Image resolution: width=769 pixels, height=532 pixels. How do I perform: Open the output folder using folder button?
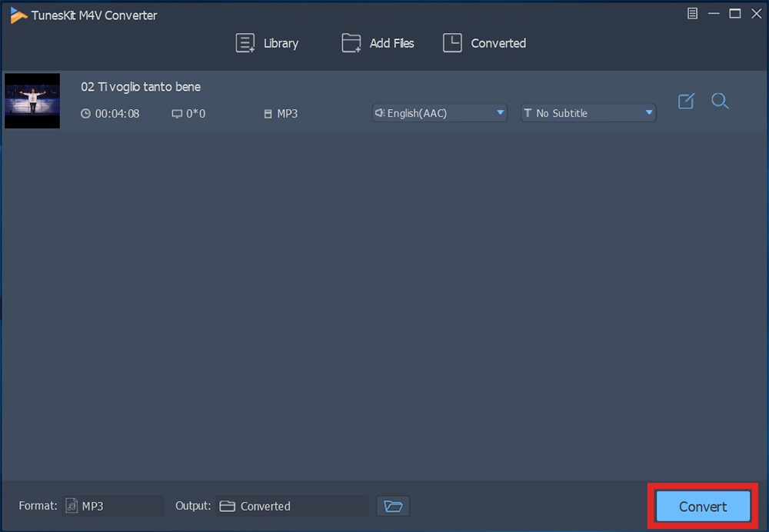click(393, 506)
